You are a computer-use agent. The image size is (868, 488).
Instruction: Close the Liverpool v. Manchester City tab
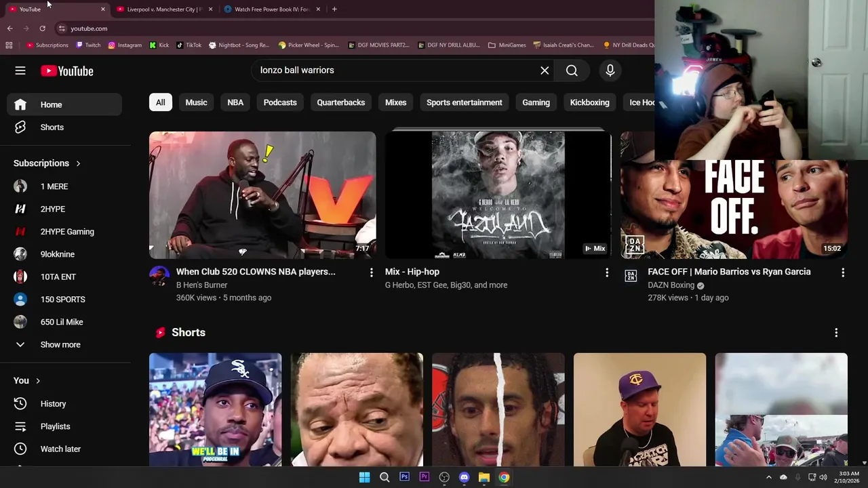[x=210, y=9]
